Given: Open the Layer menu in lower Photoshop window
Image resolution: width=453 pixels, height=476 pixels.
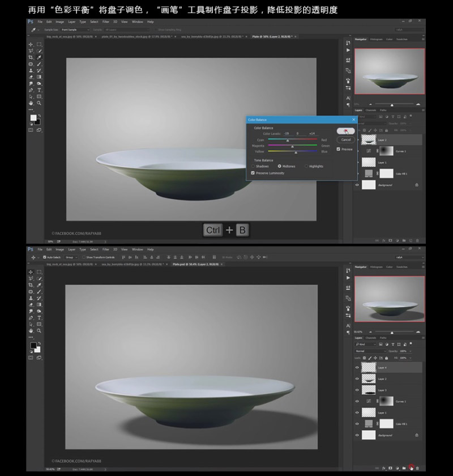Looking at the screenshot, I should (72, 249).
